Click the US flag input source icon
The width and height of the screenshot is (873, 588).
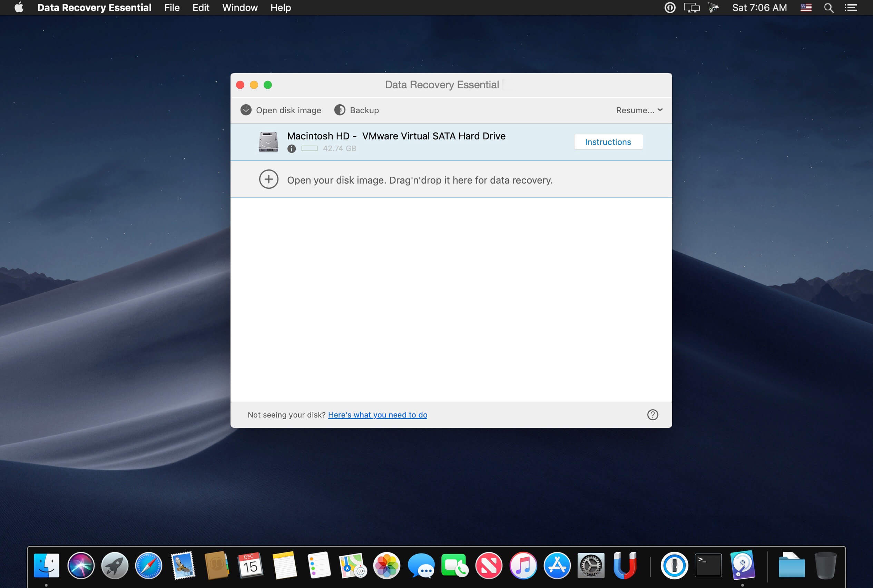(x=805, y=8)
